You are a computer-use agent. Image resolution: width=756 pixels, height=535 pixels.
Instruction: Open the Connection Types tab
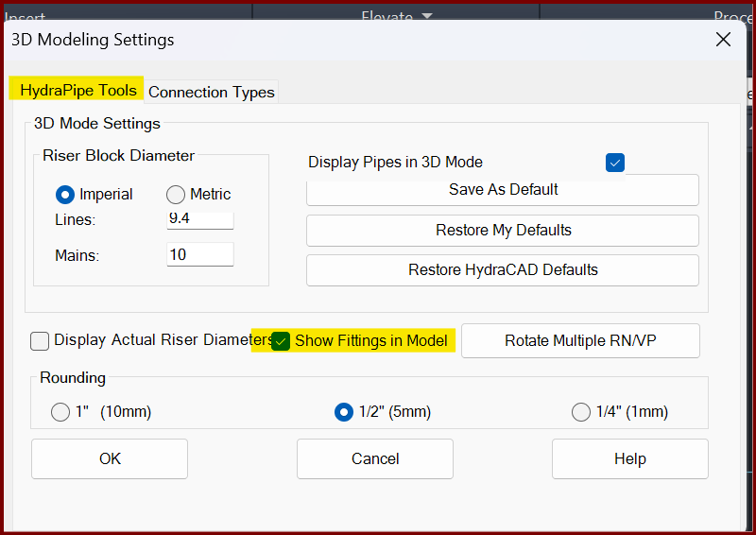tap(212, 92)
